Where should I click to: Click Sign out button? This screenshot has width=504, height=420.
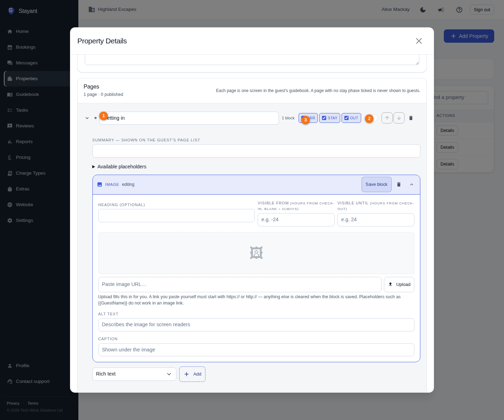coord(482,10)
